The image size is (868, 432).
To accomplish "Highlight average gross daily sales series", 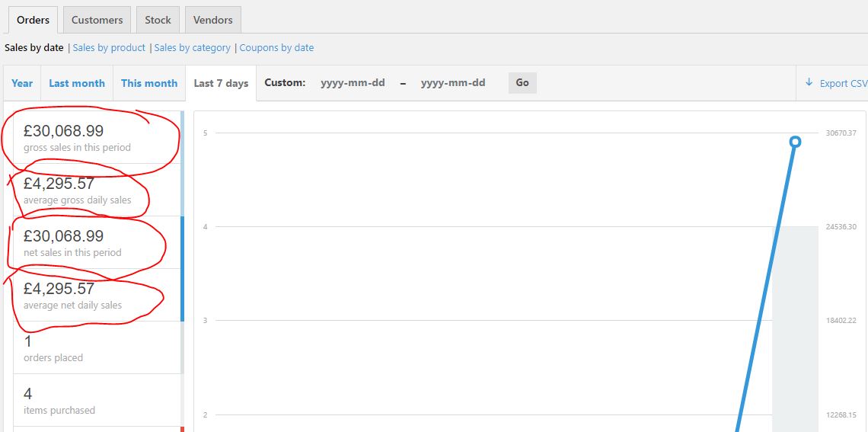I will point(97,190).
